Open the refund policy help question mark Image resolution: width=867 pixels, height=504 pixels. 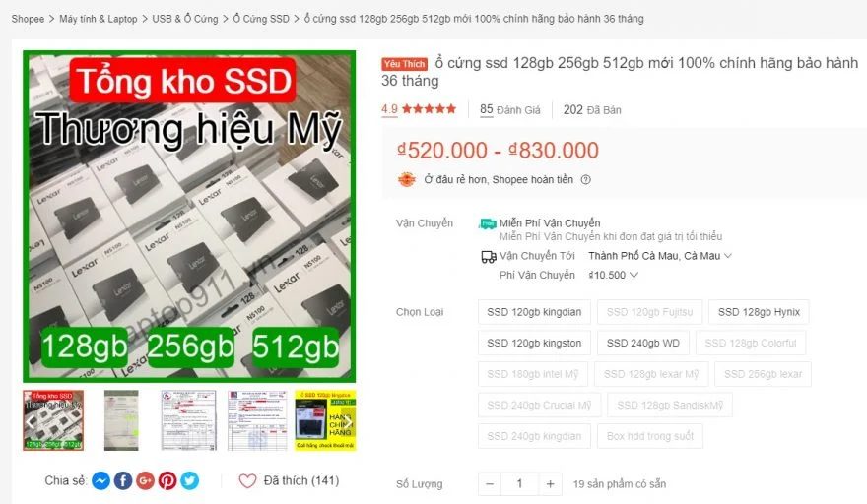pos(585,179)
